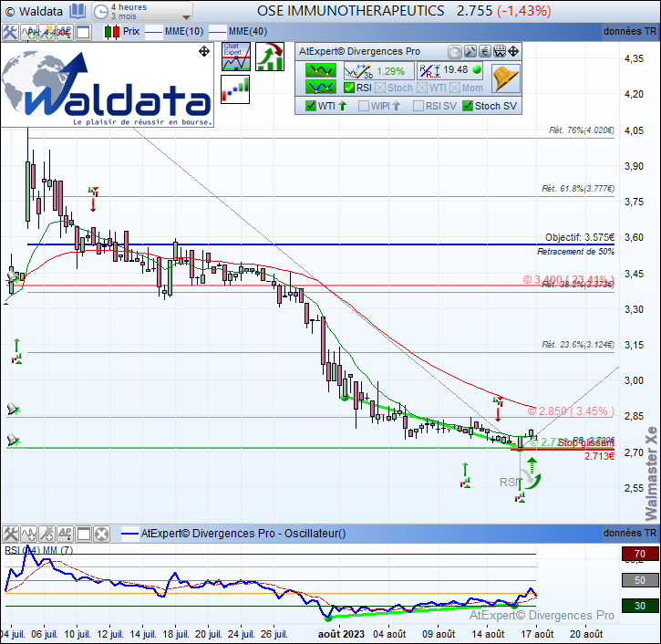Open the 4 heures / 3 mois timeframe dropdown
Image resolution: width=661 pixels, height=644 pixels.
point(142,11)
